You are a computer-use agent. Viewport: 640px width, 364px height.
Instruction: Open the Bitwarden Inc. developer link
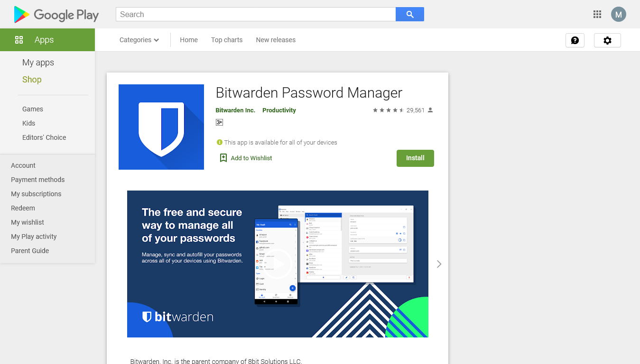(x=235, y=110)
